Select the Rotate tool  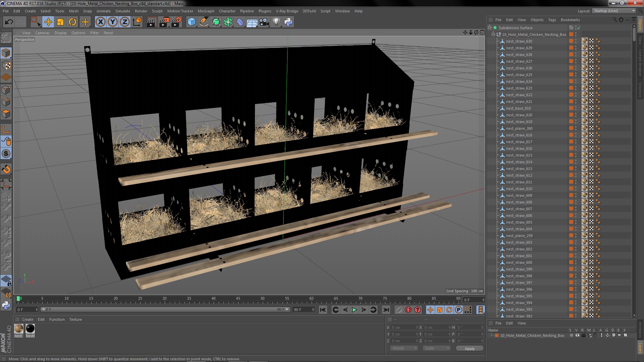pos(72,22)
